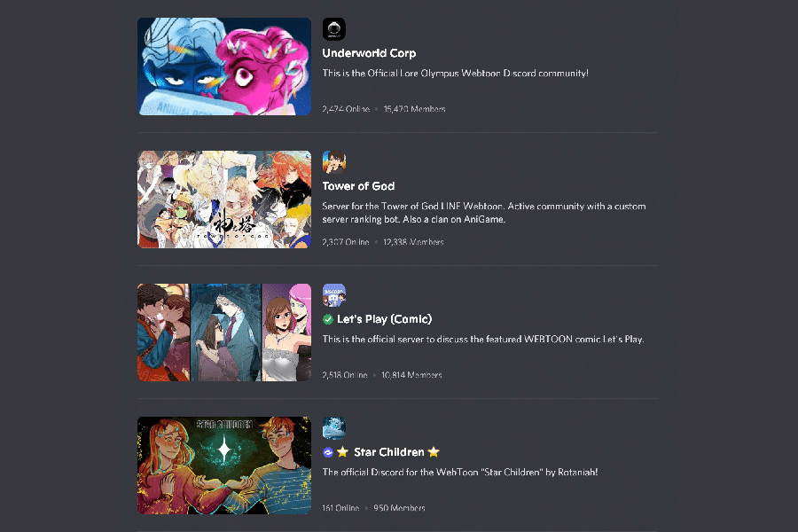Click the blue partner badge by Star Children
This screenshot has width=798, height=532.
pos(328,452)
